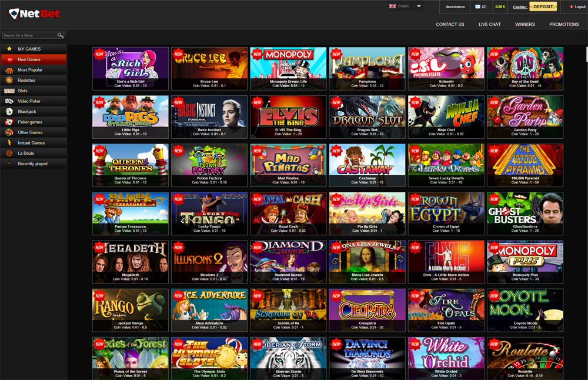Open the White Orchid game tile
Viewport: 588px width, 380px height.
coord(446,359)
